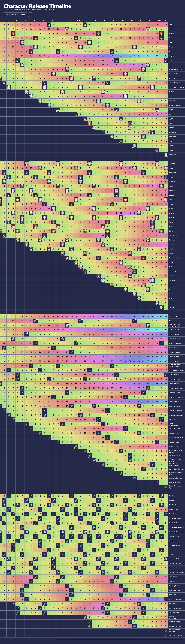Image resolution: width=185 pixels, height=644 pixels.
Task: Select Tighnari's portrait in the Tighnari row
Action: coord(76,114)
